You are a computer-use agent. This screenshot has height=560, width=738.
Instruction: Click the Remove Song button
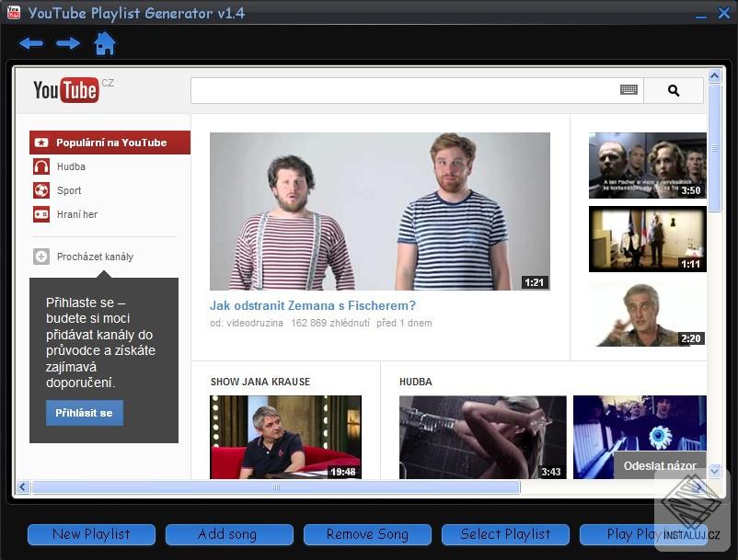tap(367, 534)
